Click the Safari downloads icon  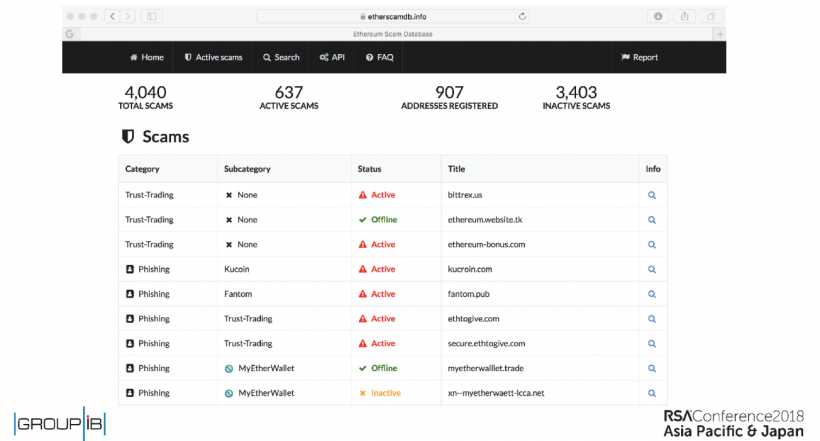(x=658, y=17)
